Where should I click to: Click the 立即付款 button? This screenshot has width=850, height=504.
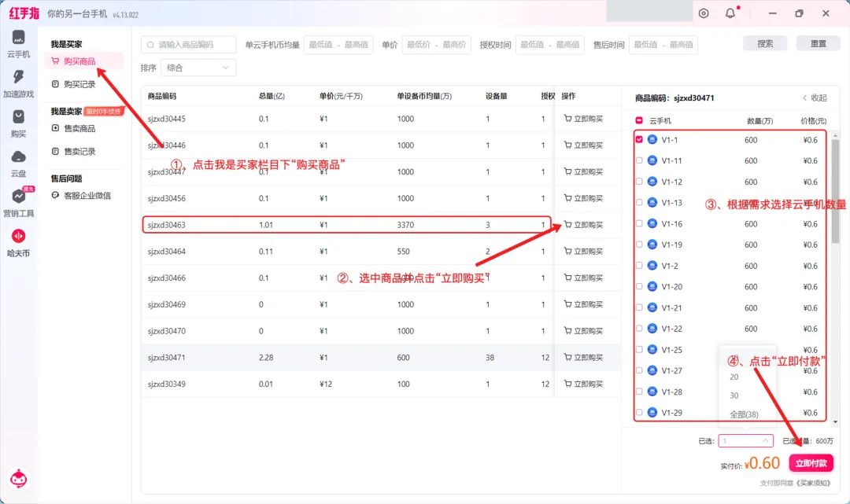(x=811, y=463)
